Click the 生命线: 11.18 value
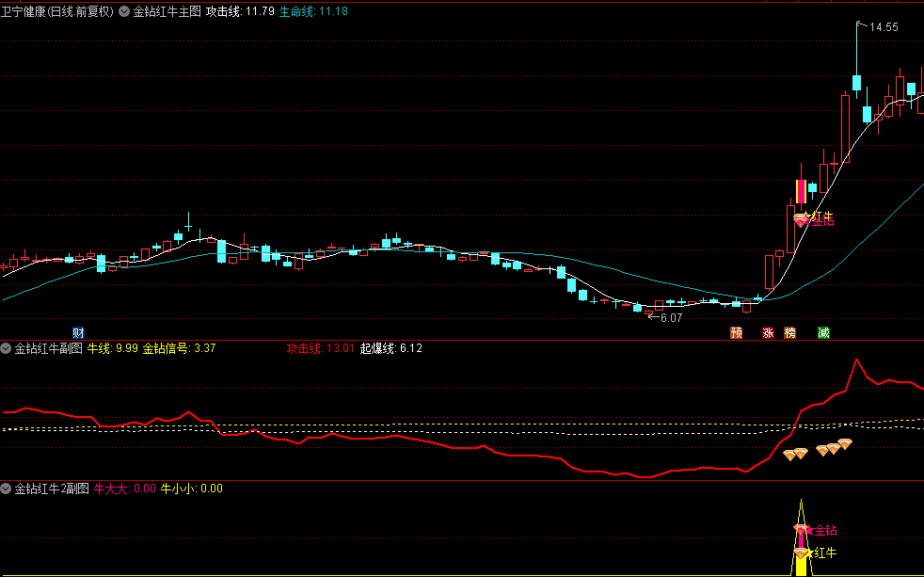 point(313,11)
